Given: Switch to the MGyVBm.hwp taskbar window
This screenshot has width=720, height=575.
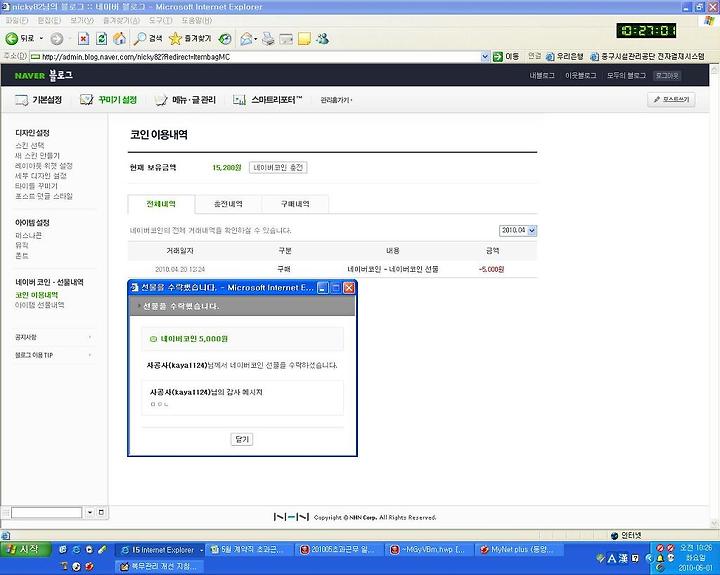Looking at the screenshot, I should tap(429, 550).
